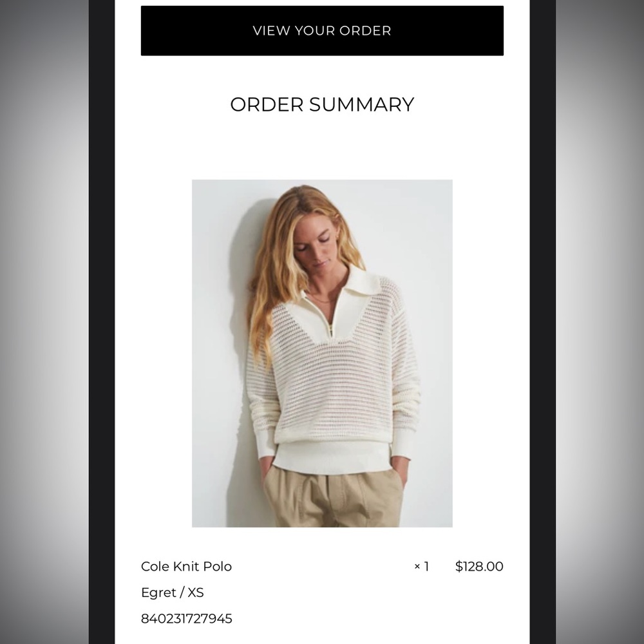This screenshot has width=644, height=644.
Task: Click the khaki pants in the photo
Action: tap(333, 499)
